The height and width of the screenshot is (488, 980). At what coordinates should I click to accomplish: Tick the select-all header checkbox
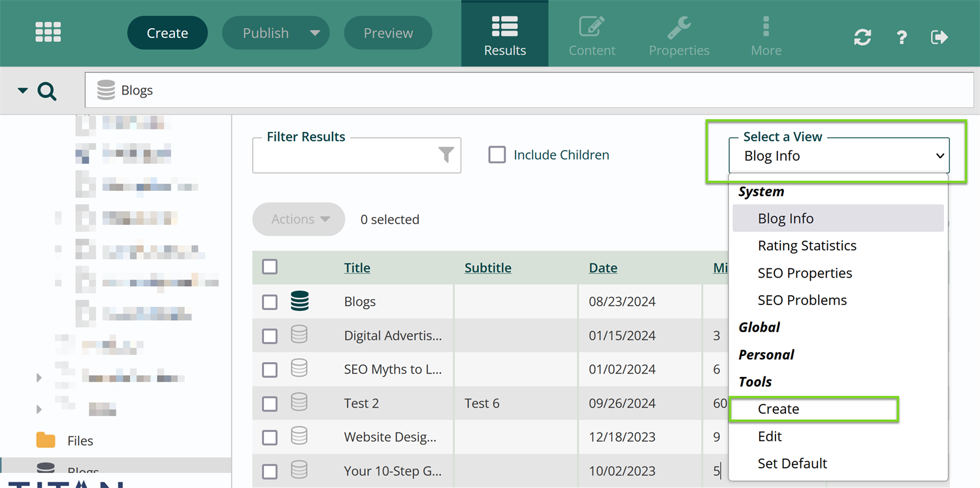coord(270,267)
